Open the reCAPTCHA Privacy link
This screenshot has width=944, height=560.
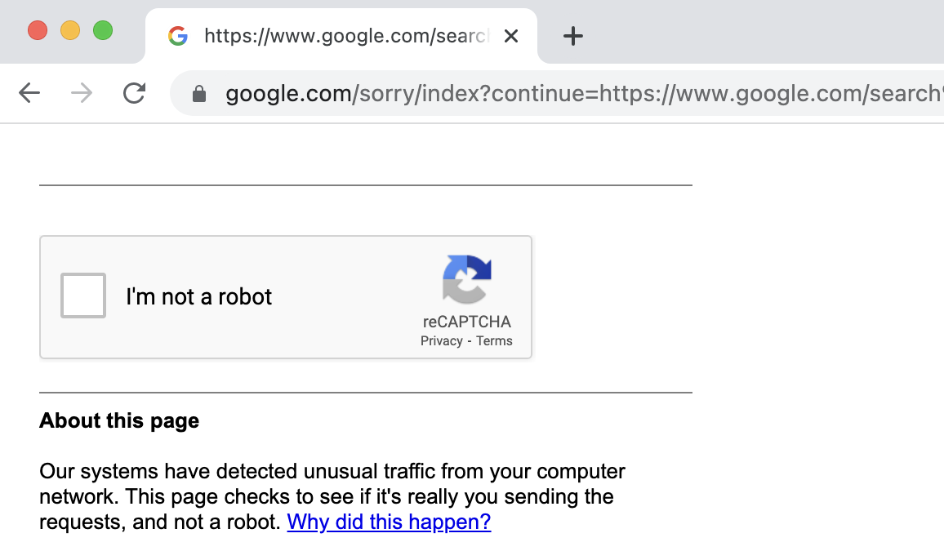(x=441, y=340)
